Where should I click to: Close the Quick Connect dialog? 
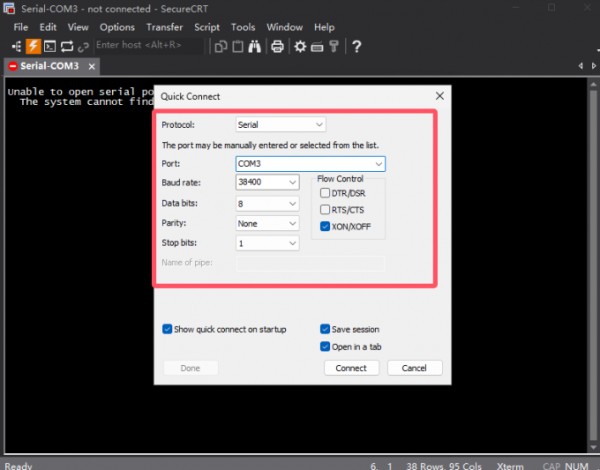(x=440, y=96)
